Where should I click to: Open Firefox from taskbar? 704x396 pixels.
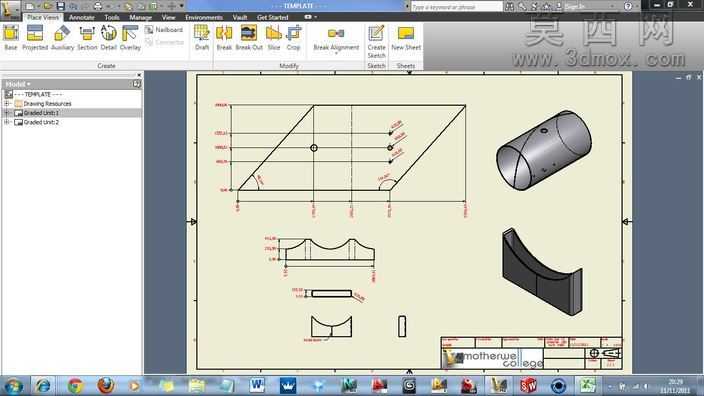[106, 386]
